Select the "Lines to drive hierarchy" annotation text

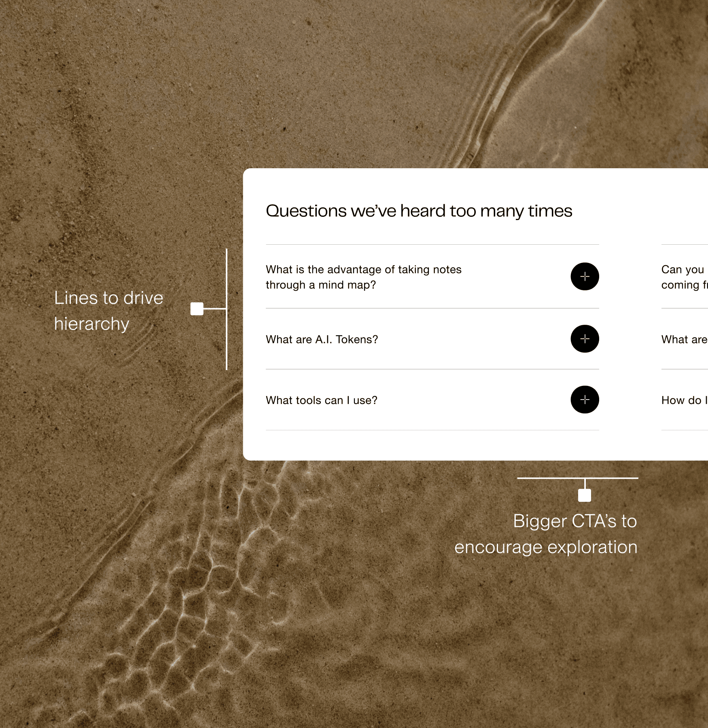point(108,311)
